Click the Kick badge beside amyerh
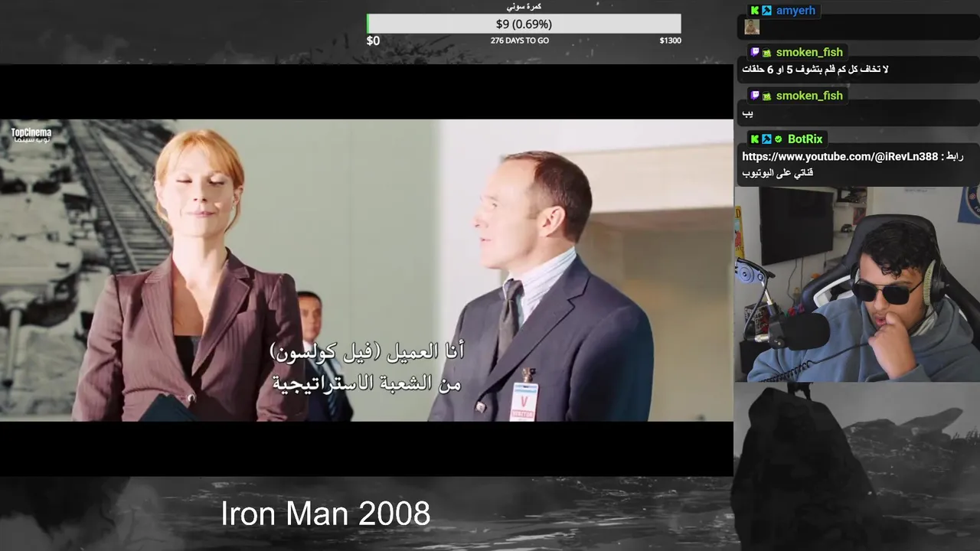 755,11
